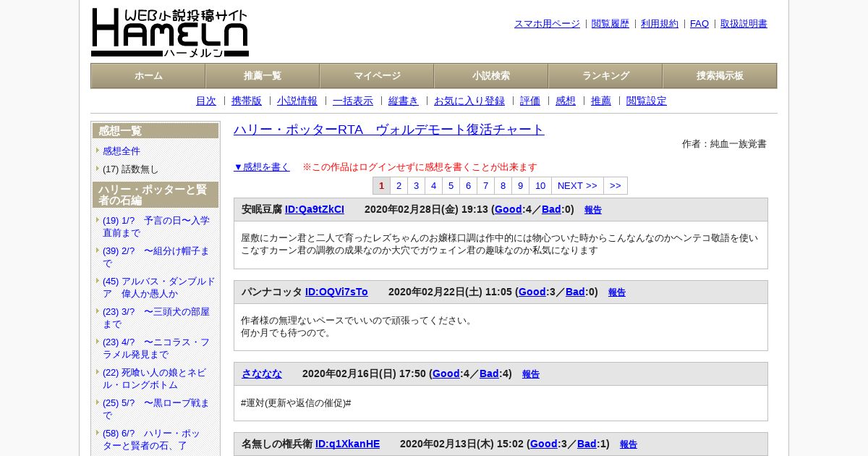868x456 pixels.
Task: Select 一括表示 in the submenu
Action: click(353, 101)
